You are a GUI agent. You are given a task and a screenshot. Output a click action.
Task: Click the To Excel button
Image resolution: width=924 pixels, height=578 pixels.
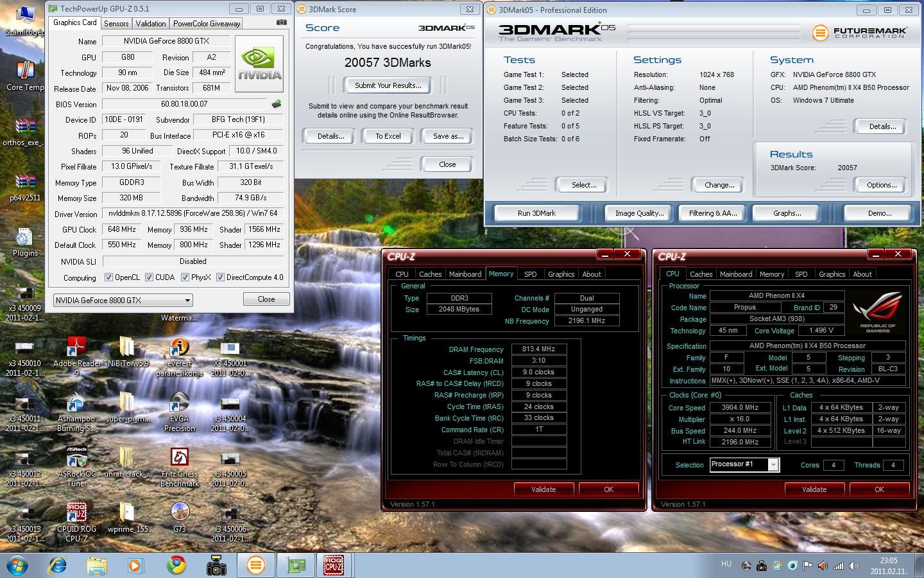(388, 136)
